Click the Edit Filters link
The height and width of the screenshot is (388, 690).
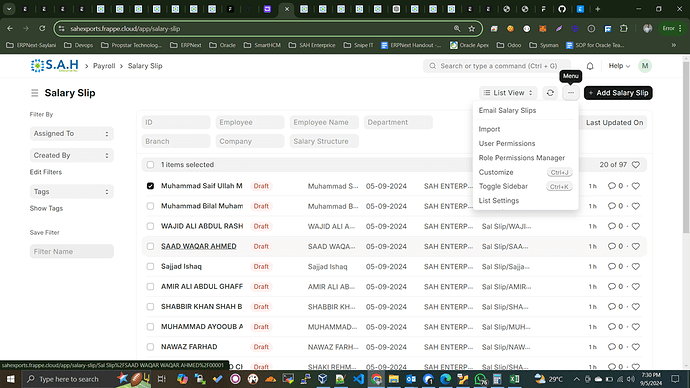[46, 172]
